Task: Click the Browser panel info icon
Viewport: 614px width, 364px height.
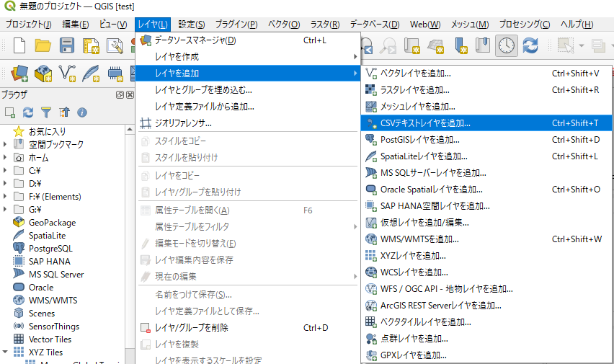Action: click(82, 112)
